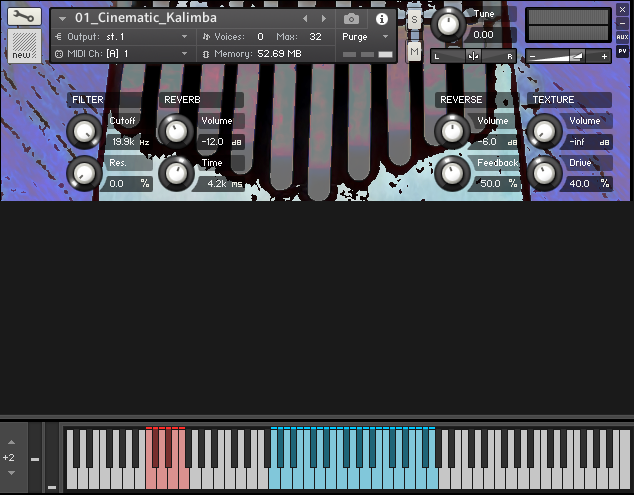Click the Texture Drive knob

coord(544,173)
